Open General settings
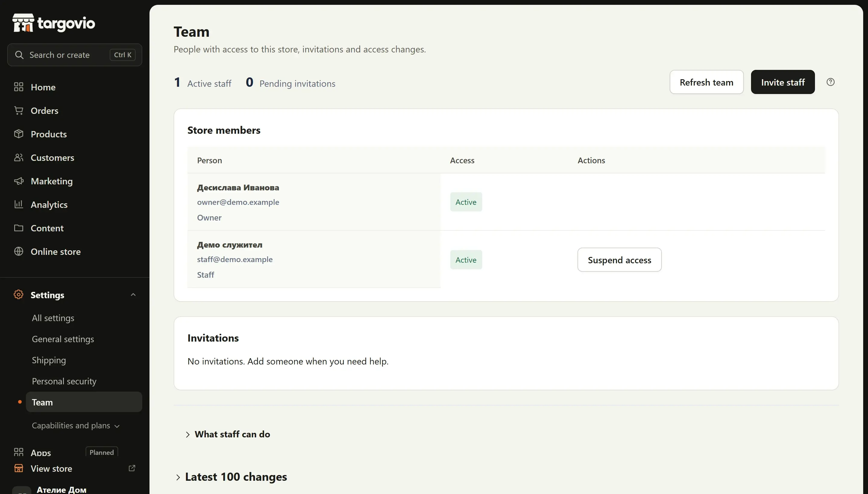Screen dimensions: 868x494 [63, 339]
